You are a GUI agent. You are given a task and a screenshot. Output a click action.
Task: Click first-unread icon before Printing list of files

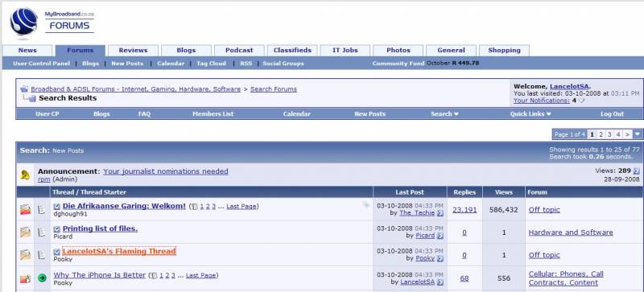coord(57,229)
